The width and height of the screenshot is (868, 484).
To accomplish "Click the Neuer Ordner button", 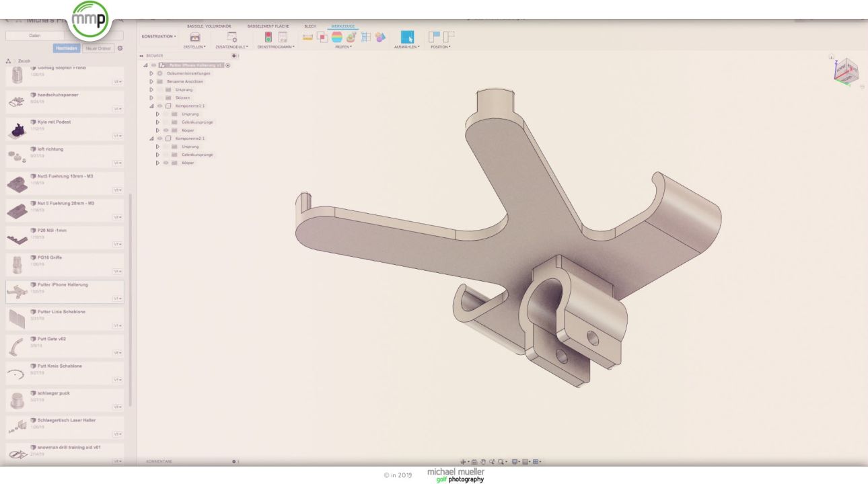I will (99, 48).
